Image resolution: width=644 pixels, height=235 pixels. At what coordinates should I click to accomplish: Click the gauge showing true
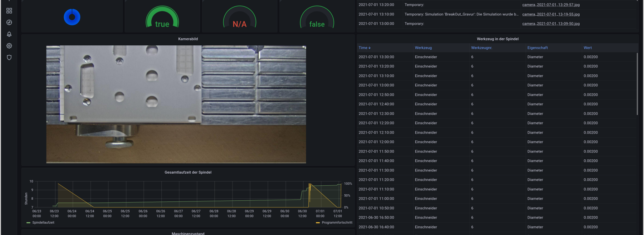point(162,17)
